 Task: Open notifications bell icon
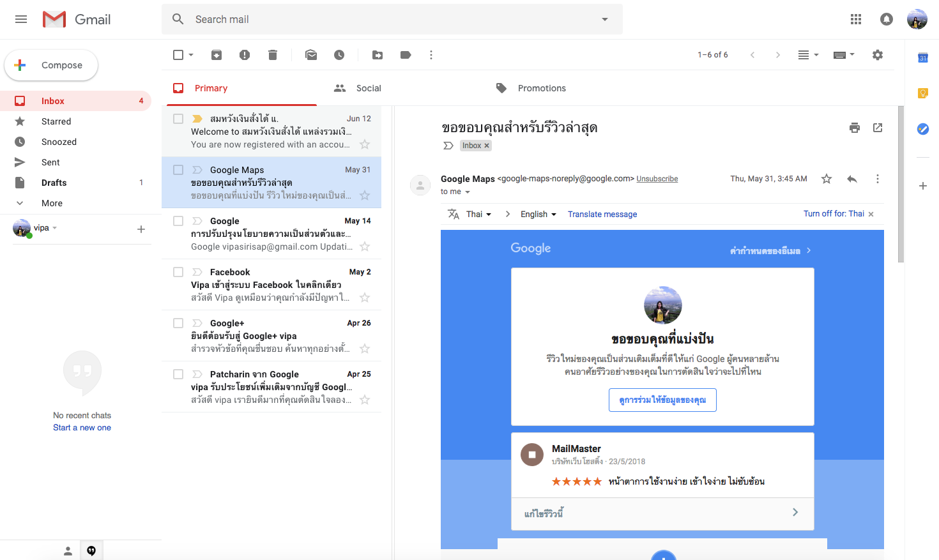[887, 19]
